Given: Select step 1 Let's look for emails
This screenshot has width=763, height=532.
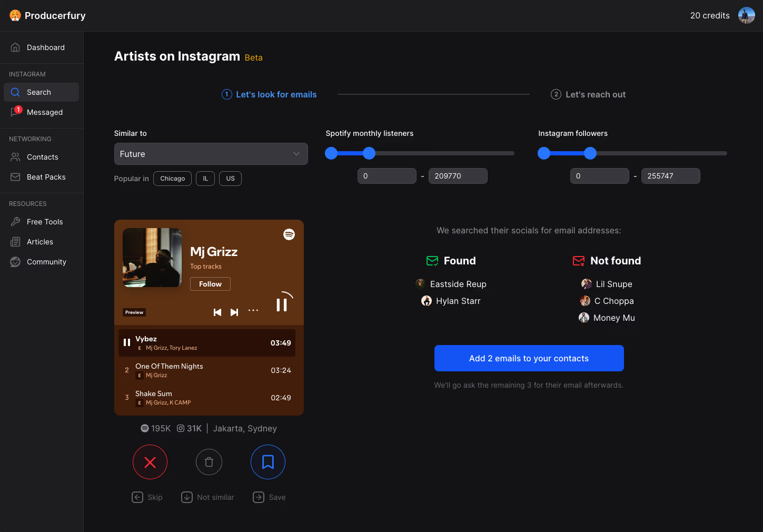Looking at the screenshot, I should point(269,94).
